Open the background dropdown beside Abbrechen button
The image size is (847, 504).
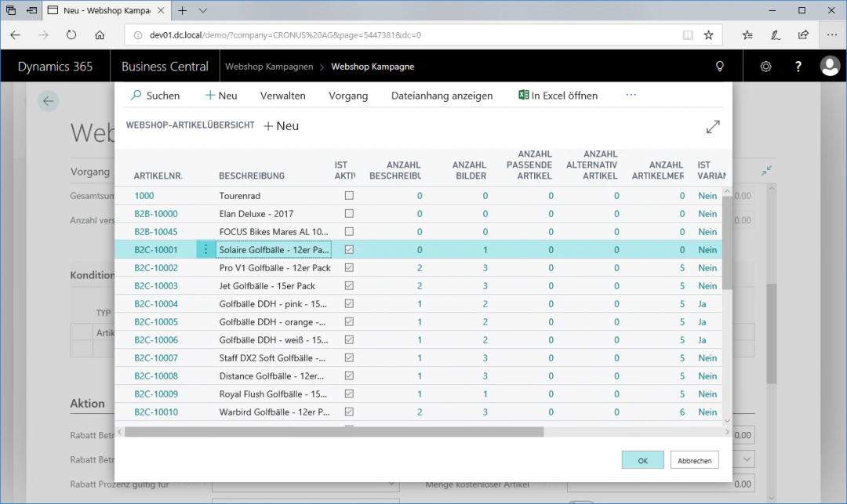click(x=747, y=459)
